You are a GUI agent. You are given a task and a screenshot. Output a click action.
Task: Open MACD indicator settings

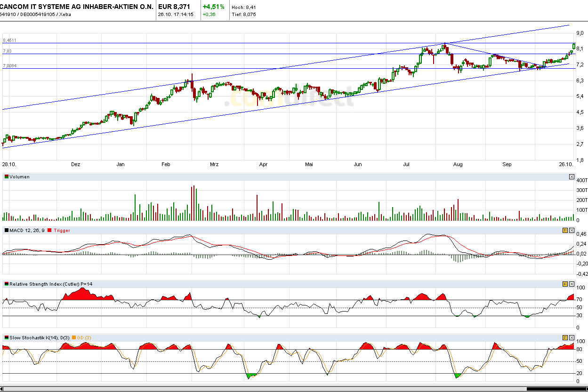[x=565, y=230]
